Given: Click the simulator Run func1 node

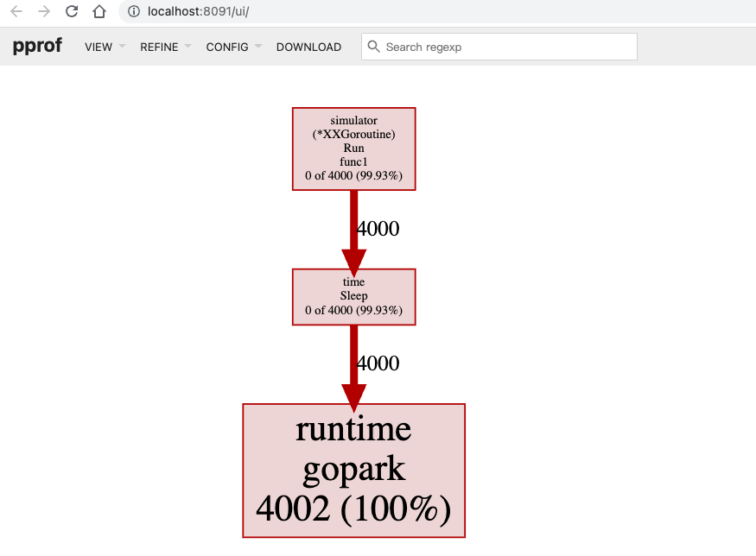Looking at the screenshot, I should 353,148.
